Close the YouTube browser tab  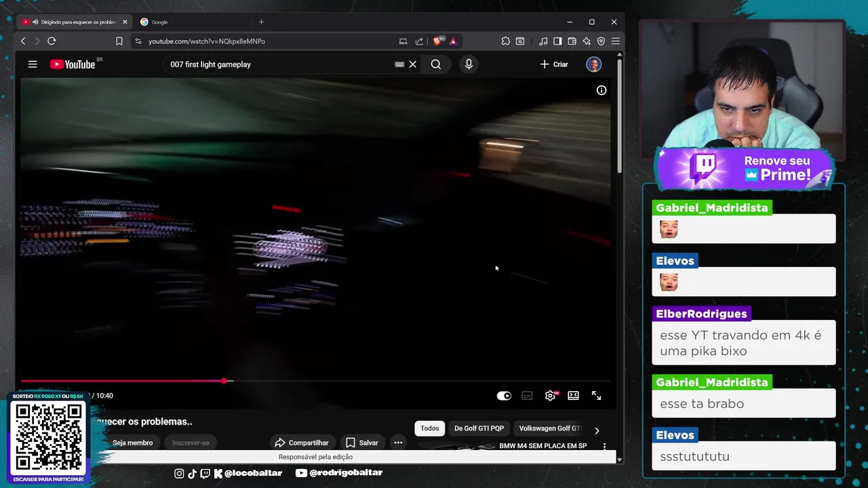point(125,22)
